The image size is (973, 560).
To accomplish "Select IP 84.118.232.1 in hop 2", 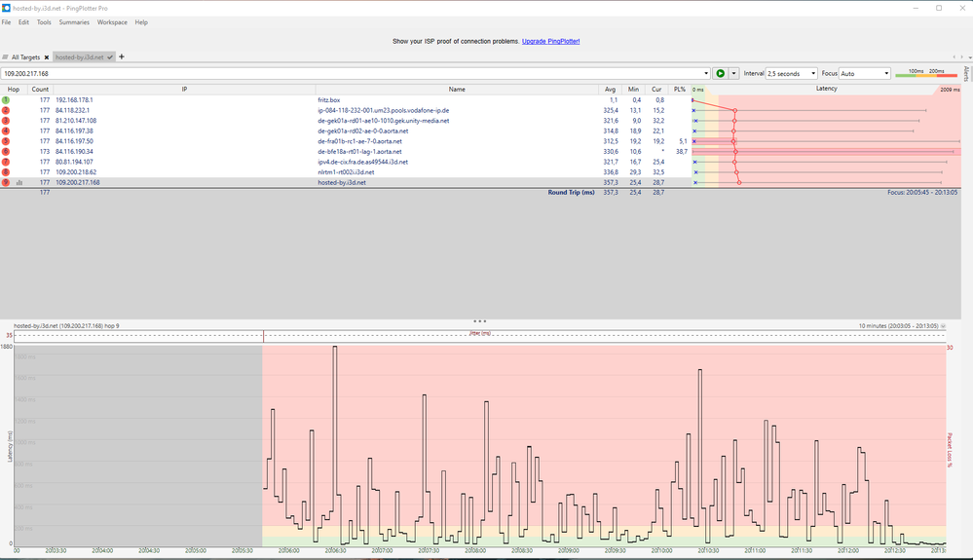I will (73, 110).
